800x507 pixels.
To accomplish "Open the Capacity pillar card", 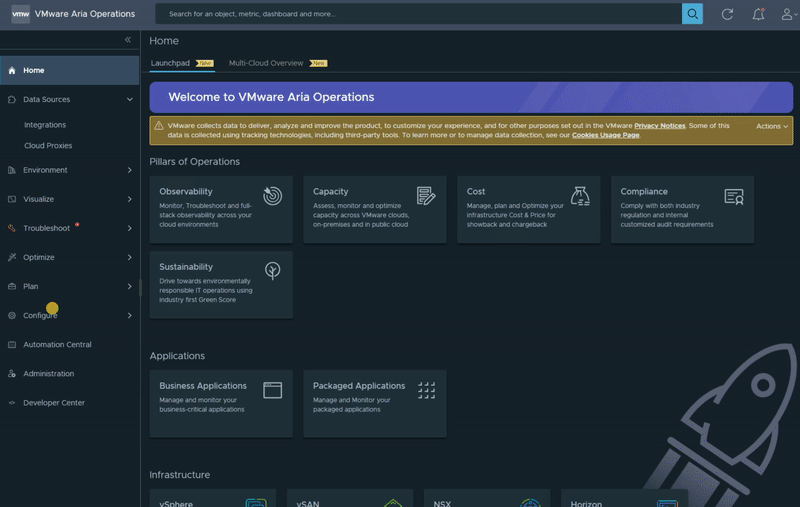I will tap(374, 209).
